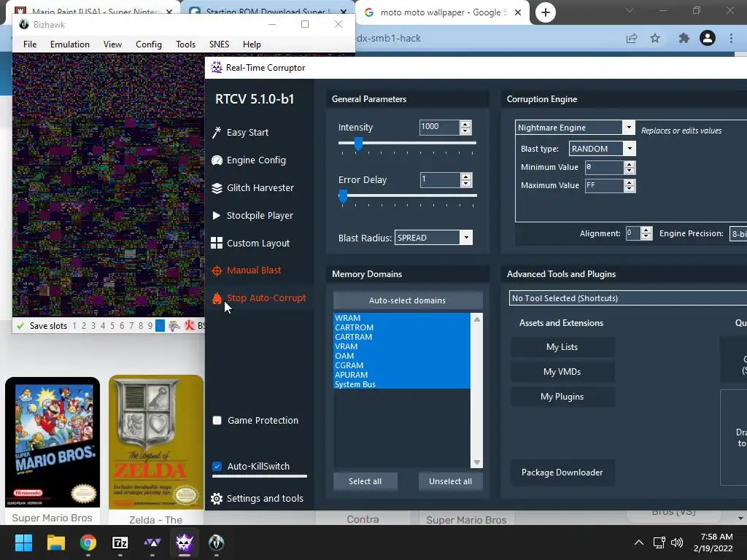Bookmark page with star icon in Chrome
The width and height of the screenshot is (747, 560).
click(656, 38)
